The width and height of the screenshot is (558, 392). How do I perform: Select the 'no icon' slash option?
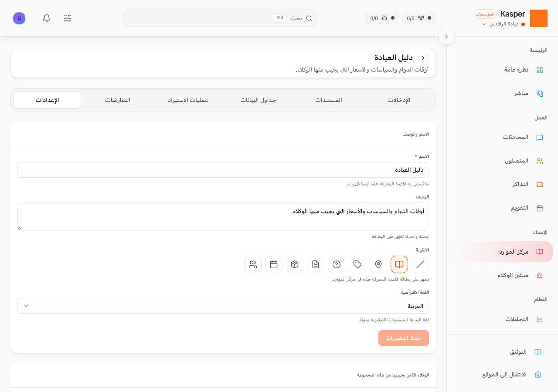coord(420,264)
